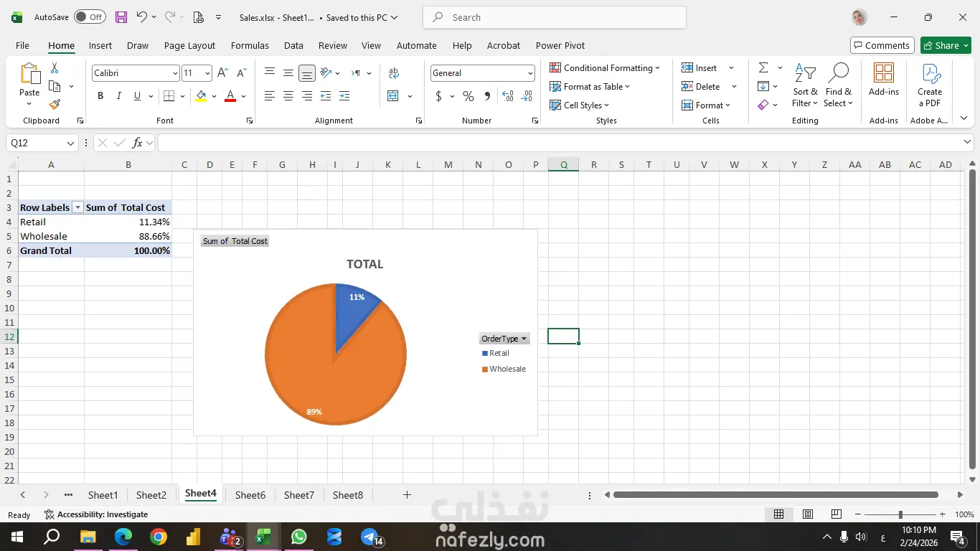Apply borders using the Borders icon

coord(169,96)
